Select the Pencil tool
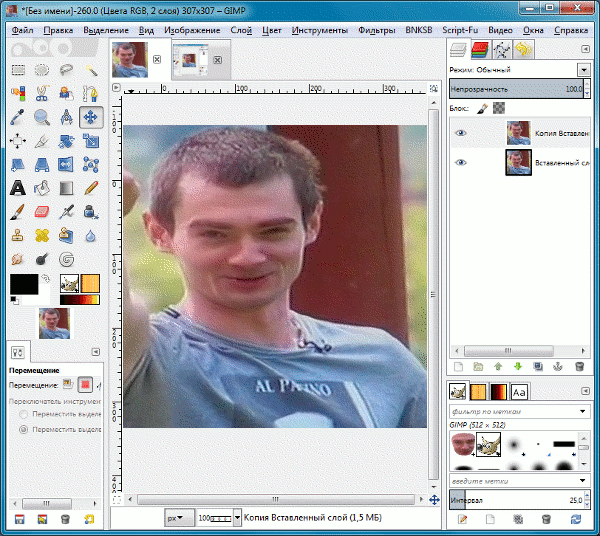The height and width of the screenshot is (536, 600). pyautogui.click(x=91, y=188)
